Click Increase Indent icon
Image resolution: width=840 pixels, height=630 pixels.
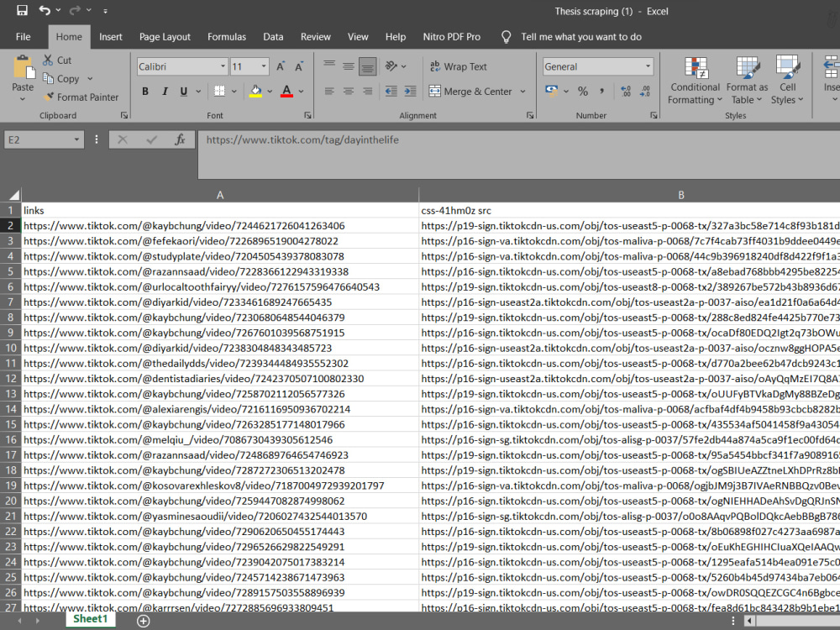(x=411, y=91)
